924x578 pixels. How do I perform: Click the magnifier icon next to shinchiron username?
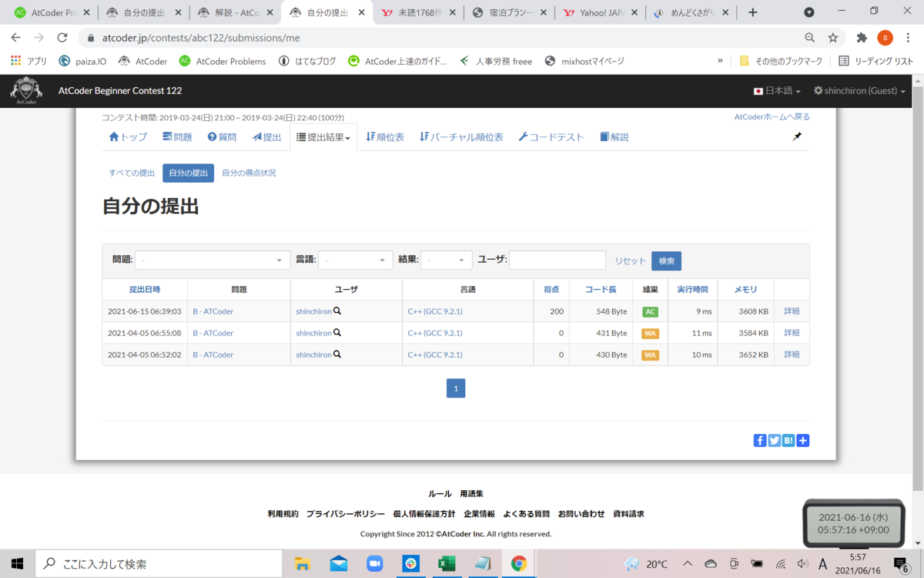[x=336, y=311]
